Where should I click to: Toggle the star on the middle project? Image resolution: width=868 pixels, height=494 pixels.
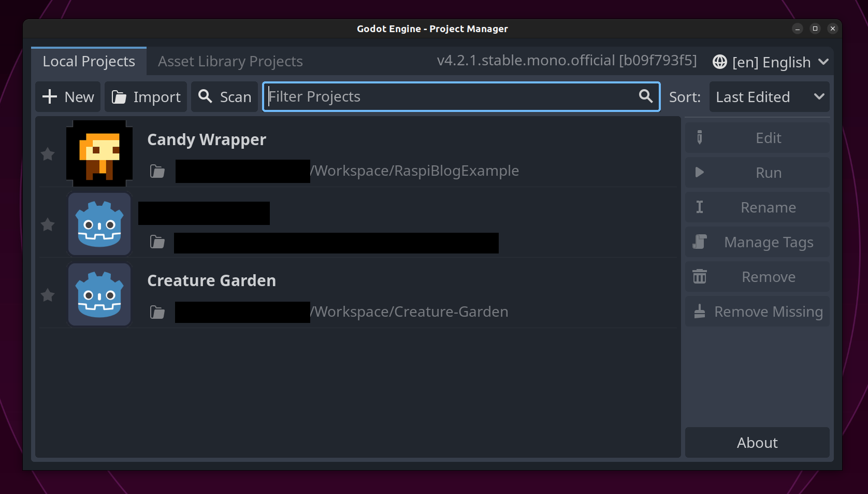click(47, 224)
